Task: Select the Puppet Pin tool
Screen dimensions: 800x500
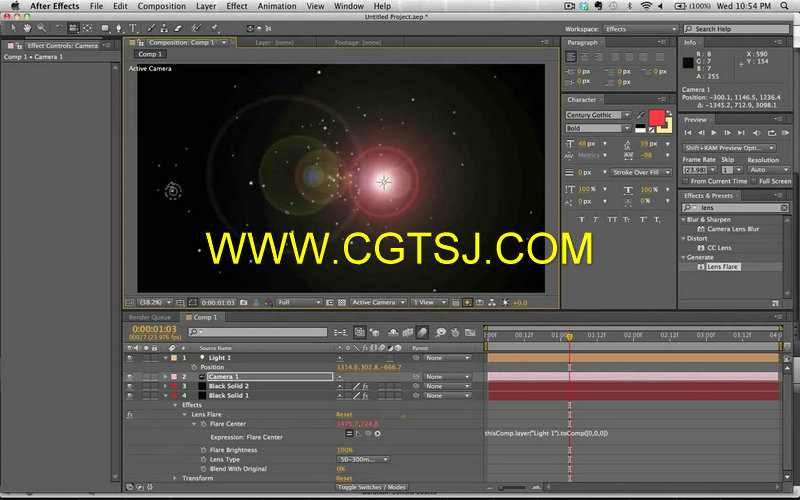Action: pyautogui.click(x=215, y=29)
